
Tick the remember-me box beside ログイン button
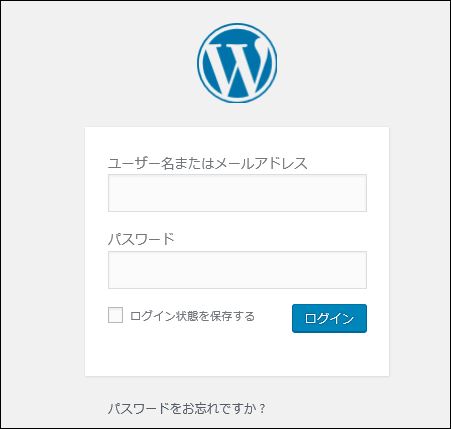coord(115,315)
